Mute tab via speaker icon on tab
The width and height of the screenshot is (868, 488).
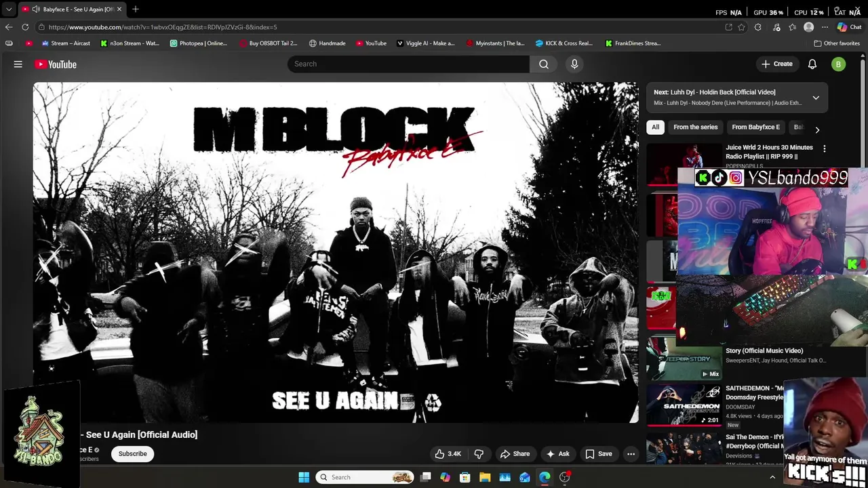click(35, 9)
